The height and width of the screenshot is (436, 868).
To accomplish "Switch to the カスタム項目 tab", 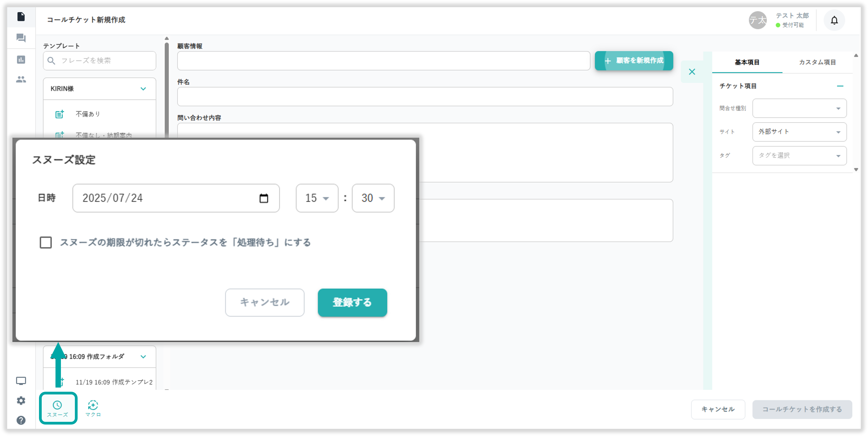I will (817, 62).
